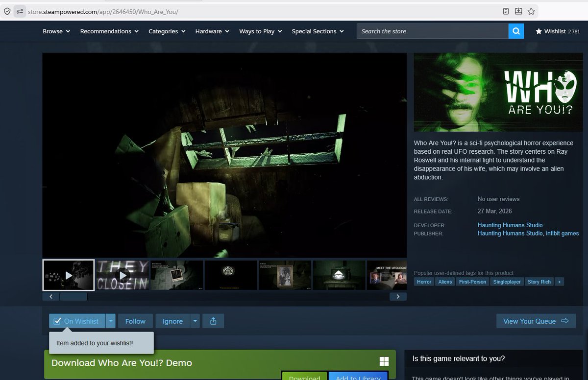Bookmark this page with star icon

point(531,11)
